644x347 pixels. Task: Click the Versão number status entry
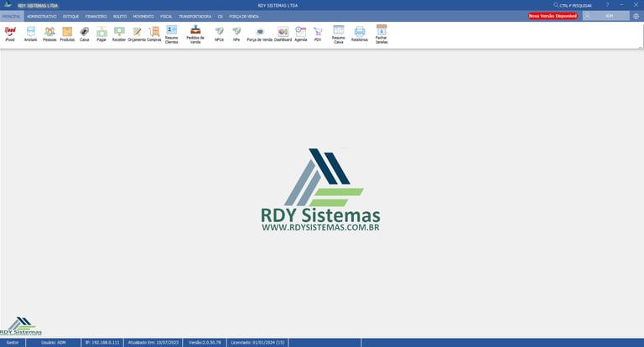coord(205,343)
